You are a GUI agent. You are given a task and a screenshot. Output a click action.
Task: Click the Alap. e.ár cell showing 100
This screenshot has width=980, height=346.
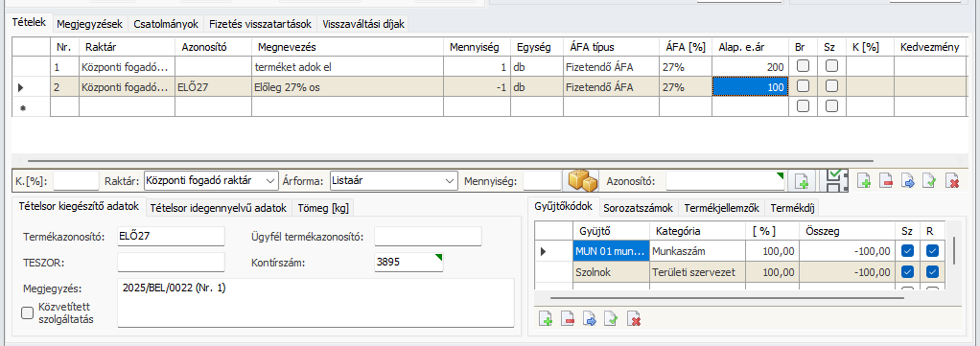pos(750,87)
